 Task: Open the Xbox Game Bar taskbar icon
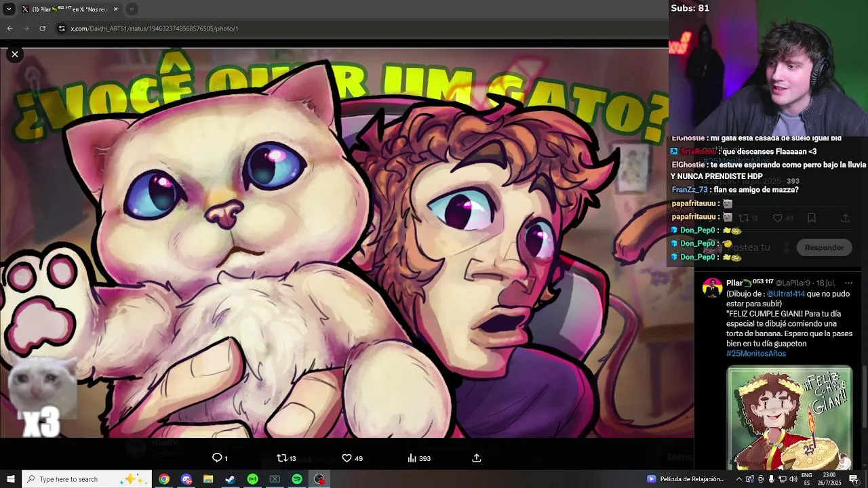275,479
